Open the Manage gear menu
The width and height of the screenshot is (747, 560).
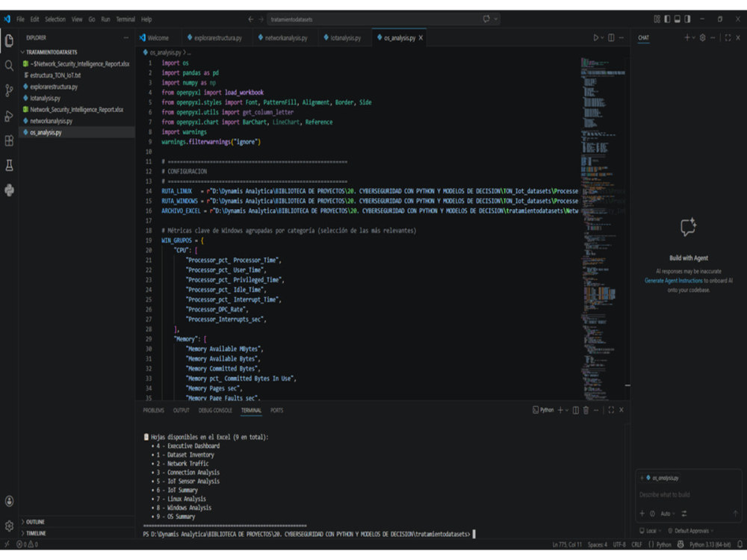click(x=9, y=526)
